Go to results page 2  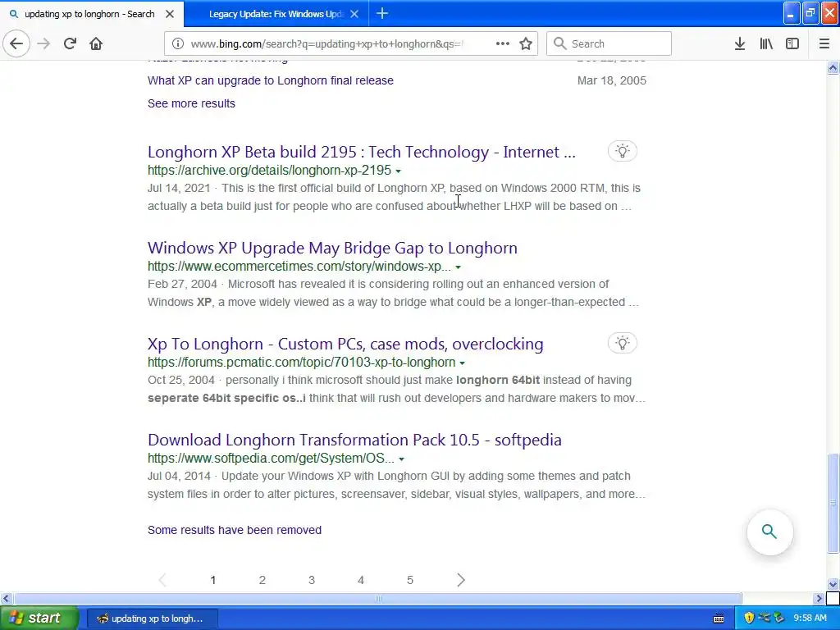tap(262, 580)
